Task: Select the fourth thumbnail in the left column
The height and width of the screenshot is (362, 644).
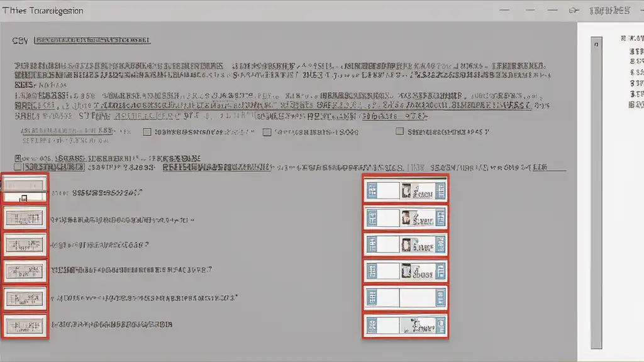Action: (x=25, y=271)
